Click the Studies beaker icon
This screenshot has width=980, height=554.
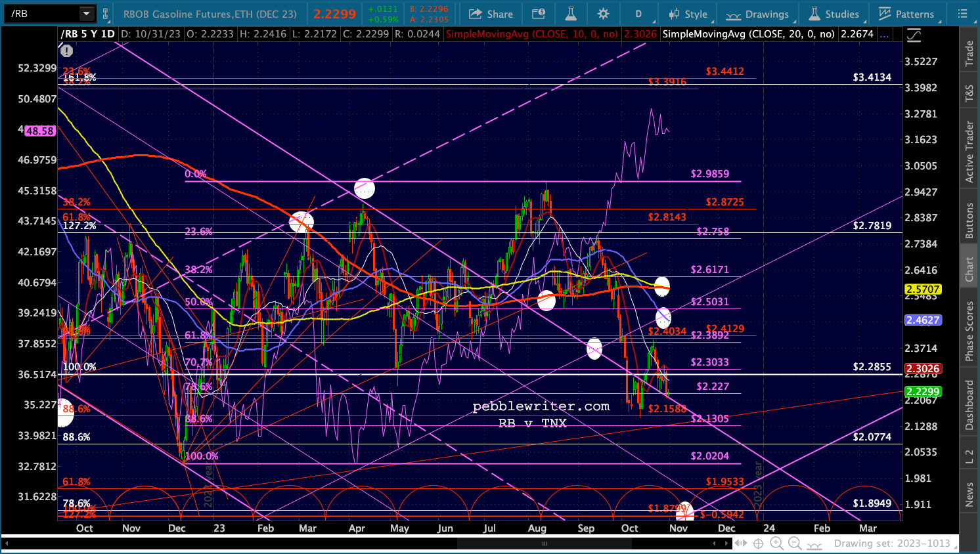(x=814, y=14)
